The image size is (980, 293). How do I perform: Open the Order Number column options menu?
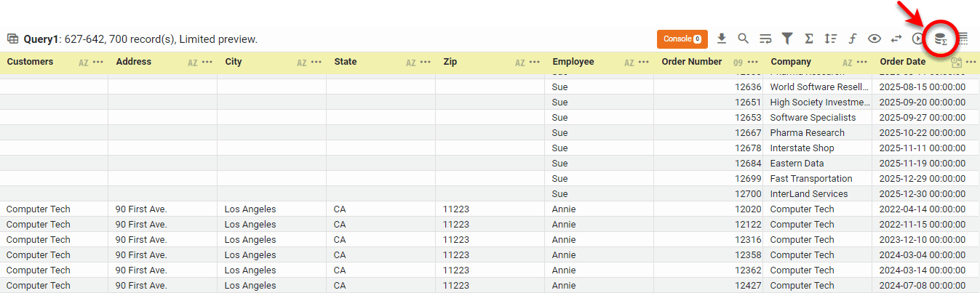(x=753, y=63)
